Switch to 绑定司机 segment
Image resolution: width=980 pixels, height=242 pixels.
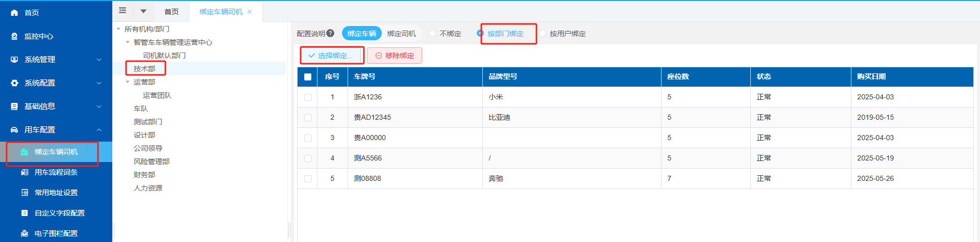(401, 34)
